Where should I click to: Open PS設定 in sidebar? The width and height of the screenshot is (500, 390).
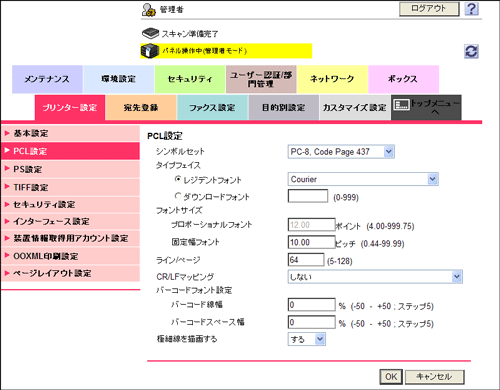coord(70,169)
